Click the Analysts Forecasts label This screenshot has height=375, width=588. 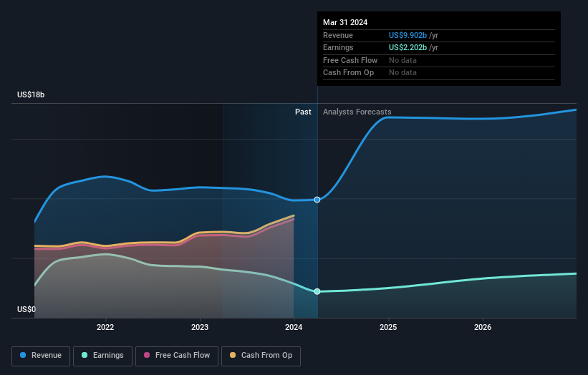coord(357,112)
